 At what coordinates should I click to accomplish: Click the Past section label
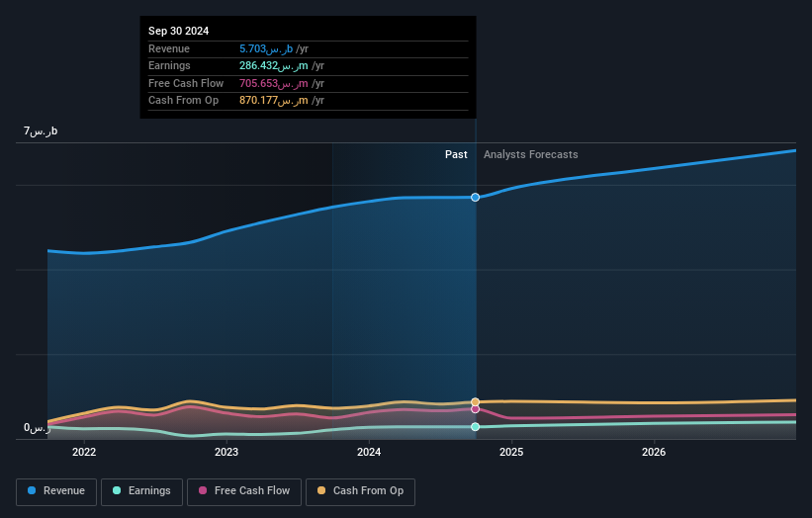(456, 154)
